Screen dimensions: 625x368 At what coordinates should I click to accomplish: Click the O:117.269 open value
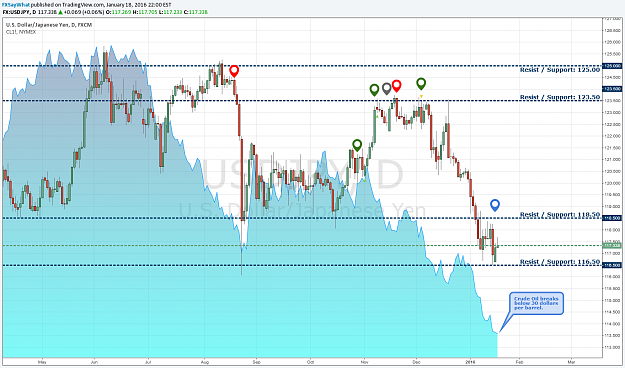[x=117, y=12]
